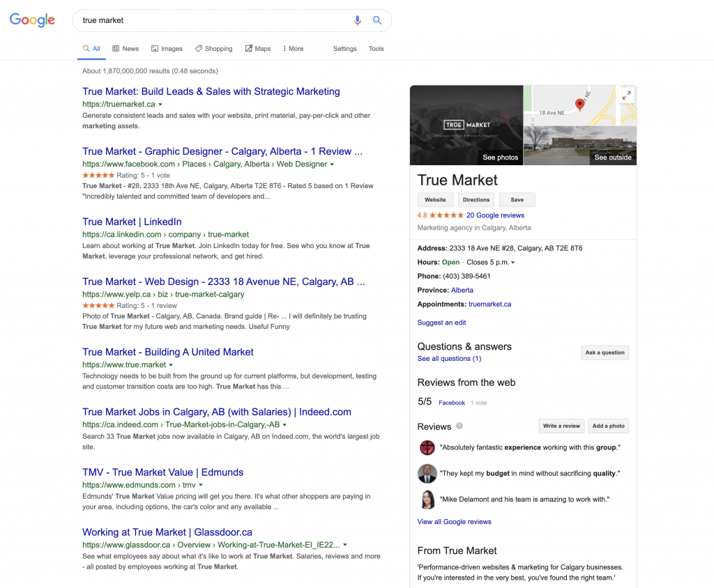
Task: Open the 20 Google reviews link
Action: (x=495, y=215)
